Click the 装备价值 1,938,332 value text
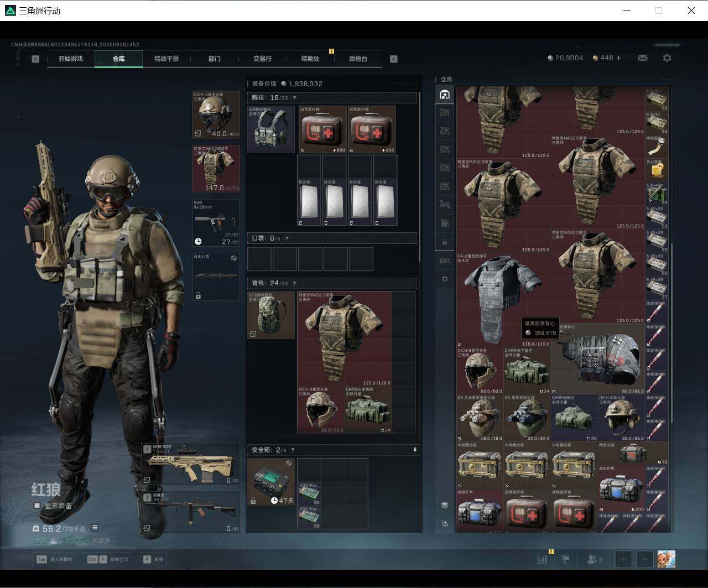The height and width of the screenshot is (588, 708). click(x=305, y=84)
